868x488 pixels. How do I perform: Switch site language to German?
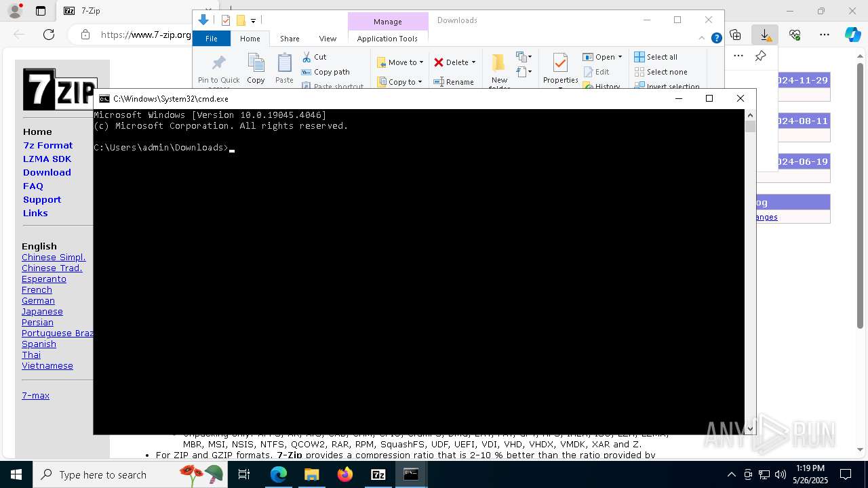pos(38,300)
